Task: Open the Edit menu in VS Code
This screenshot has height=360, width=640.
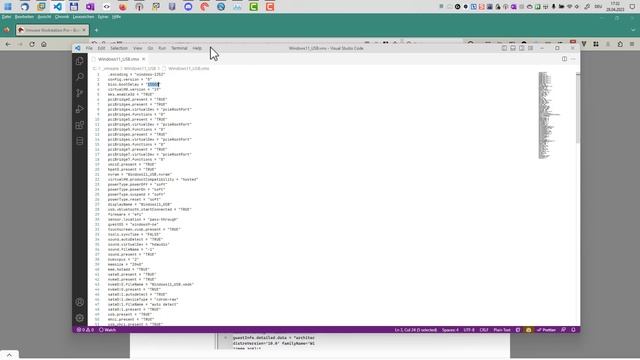Action: [x=101, y=48]
